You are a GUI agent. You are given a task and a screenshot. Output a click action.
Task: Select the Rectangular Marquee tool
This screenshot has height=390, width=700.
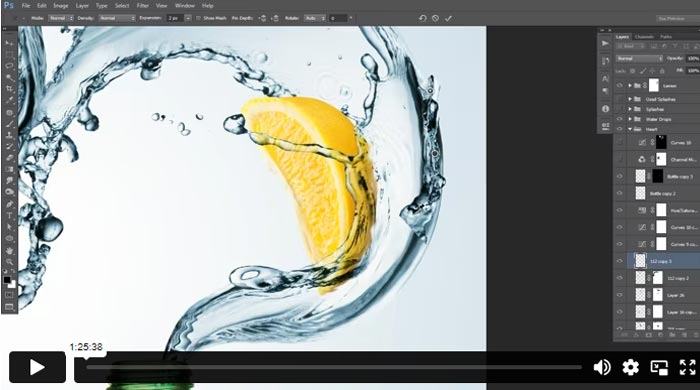tap(9, 55)
